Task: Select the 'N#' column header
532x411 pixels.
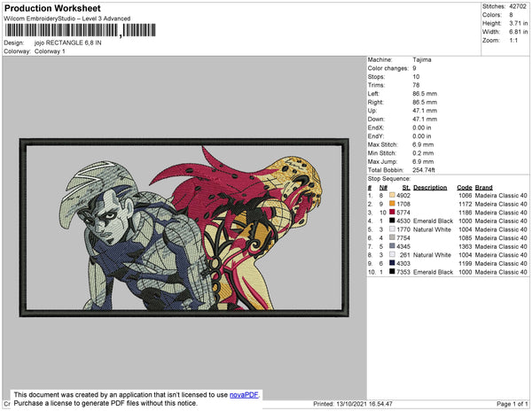Action: pyautogui.click(x=383, y=188)
